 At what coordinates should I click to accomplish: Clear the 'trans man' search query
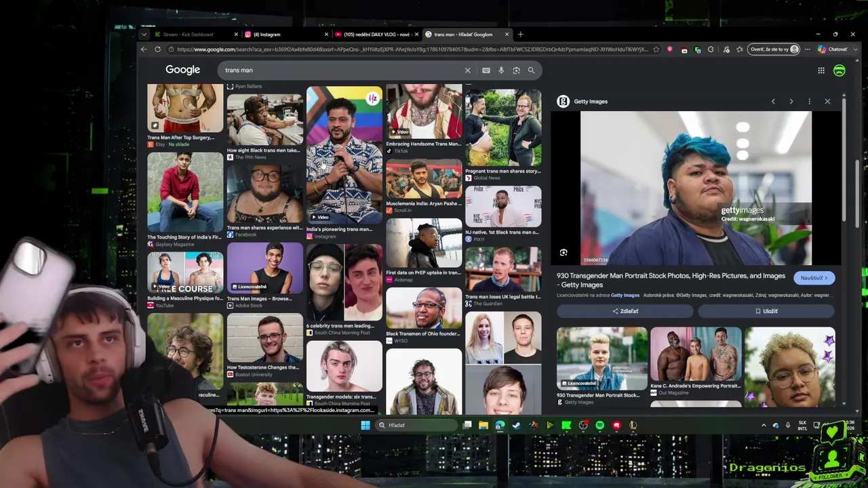click(x=467, y=70)
